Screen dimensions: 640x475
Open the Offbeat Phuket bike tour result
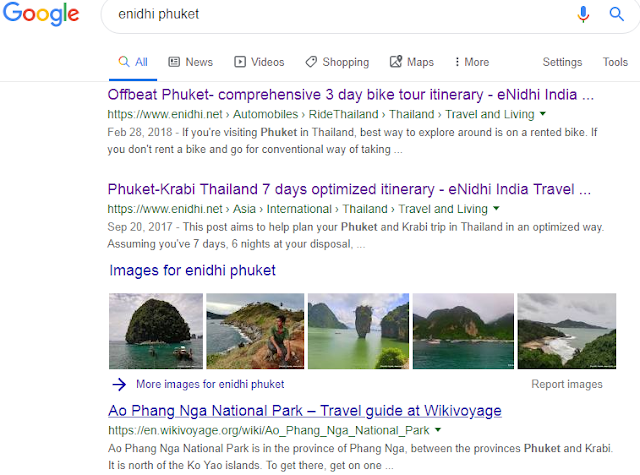(351, 95)
